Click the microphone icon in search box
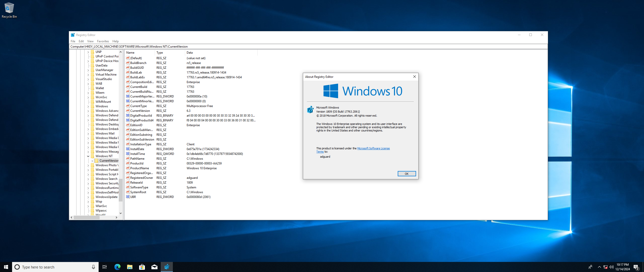The image size is (644, 272). pyautogui.click(x=93, y=267)
